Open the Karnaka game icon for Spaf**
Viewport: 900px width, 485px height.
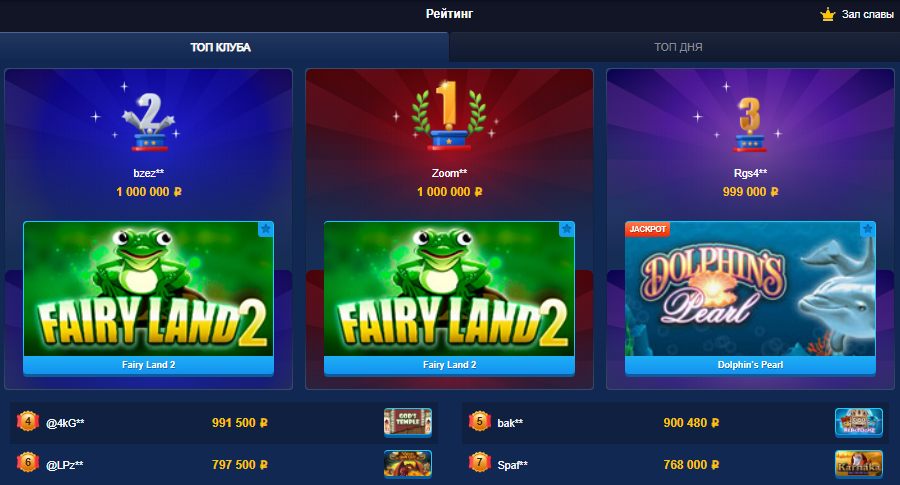(859, 464)
